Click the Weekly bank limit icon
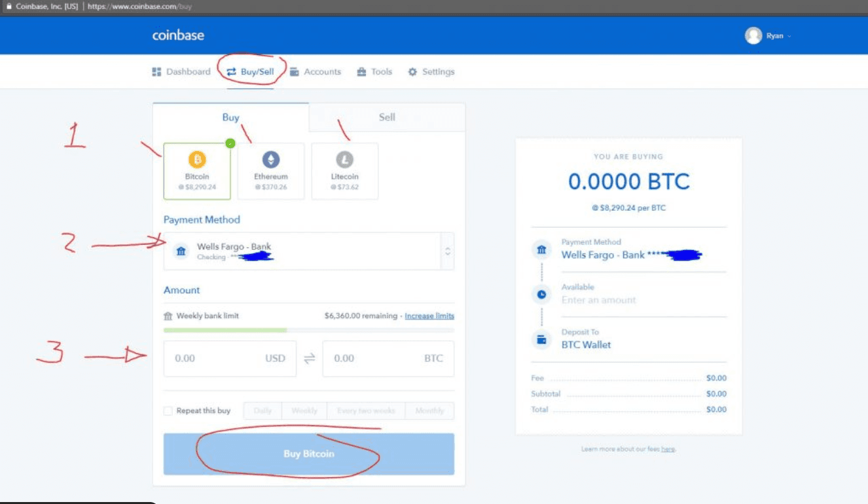Image resolution: width=868 pixels, height=504 pixels. 168,316
